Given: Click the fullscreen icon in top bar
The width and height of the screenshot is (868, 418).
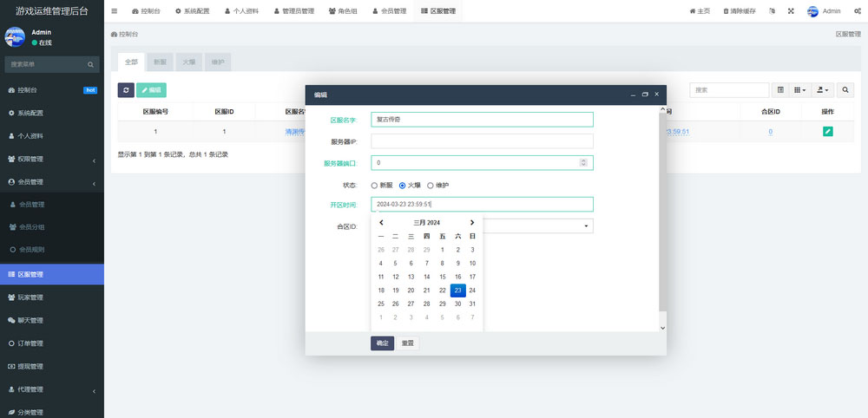Looking at the screenshot, I should pos(791,11).
